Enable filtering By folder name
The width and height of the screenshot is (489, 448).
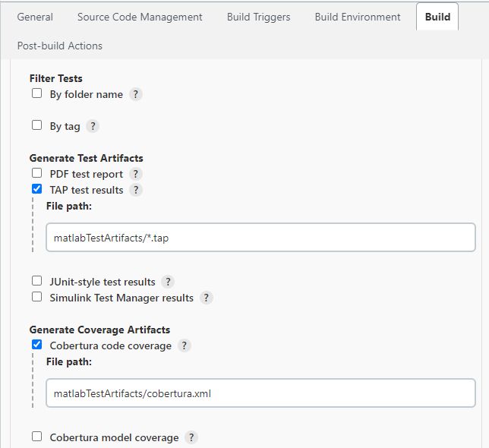point(36,93)
